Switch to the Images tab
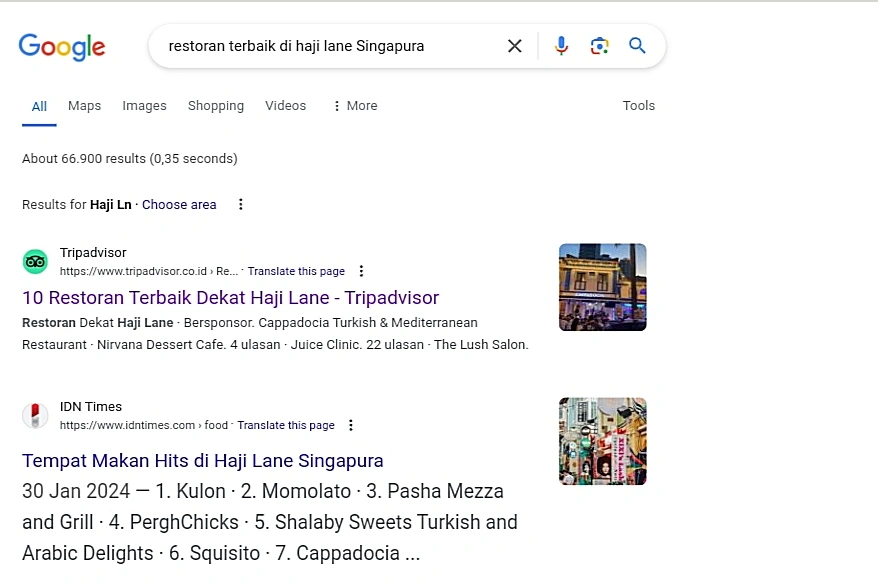878x585 pixels. coord(144,106)
